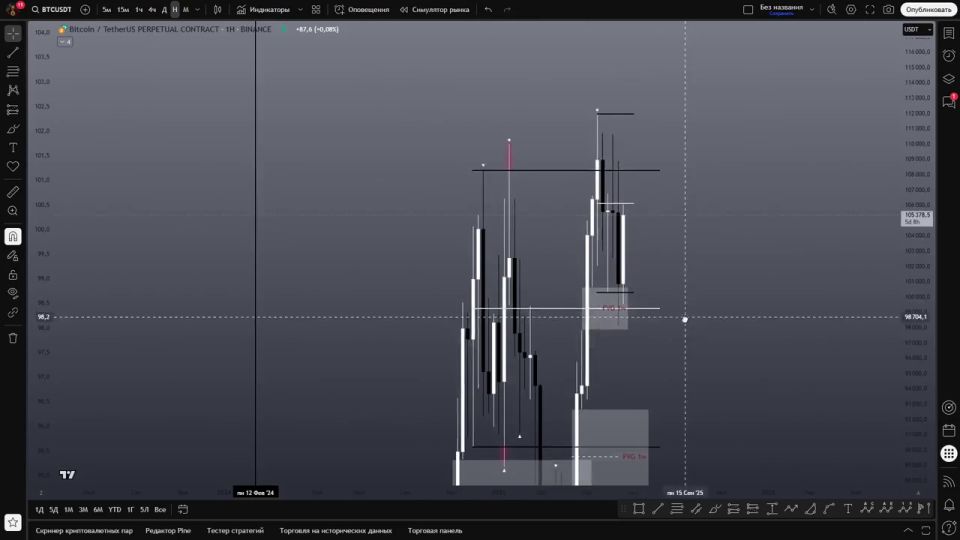Activate the zoom-in magnifier tool
Image resolution: width=960 pixels, height=540 pixels.
(13, 211)
